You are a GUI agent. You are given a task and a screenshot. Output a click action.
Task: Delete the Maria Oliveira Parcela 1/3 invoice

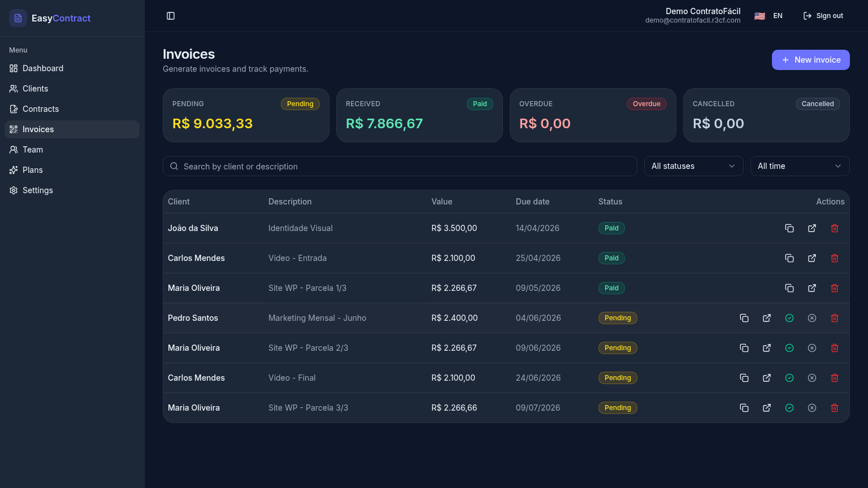(x=835, y=288)
